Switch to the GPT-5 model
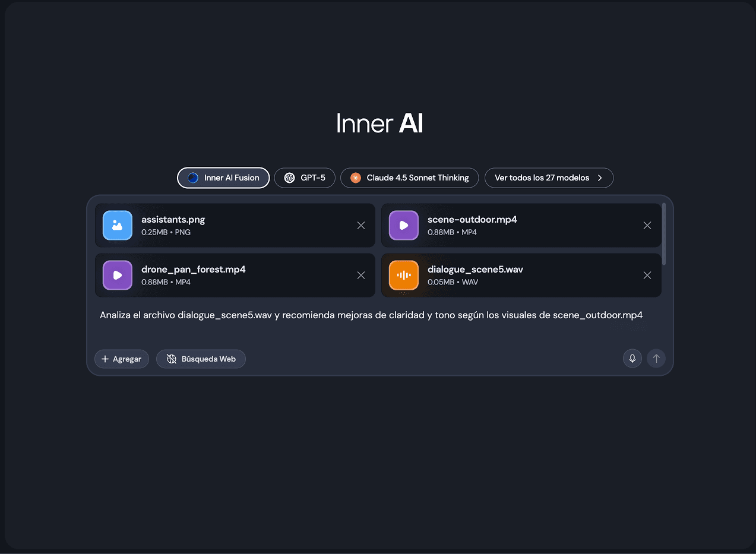The height and width of the screenshot is (554, 756). [x=305, y=178]
